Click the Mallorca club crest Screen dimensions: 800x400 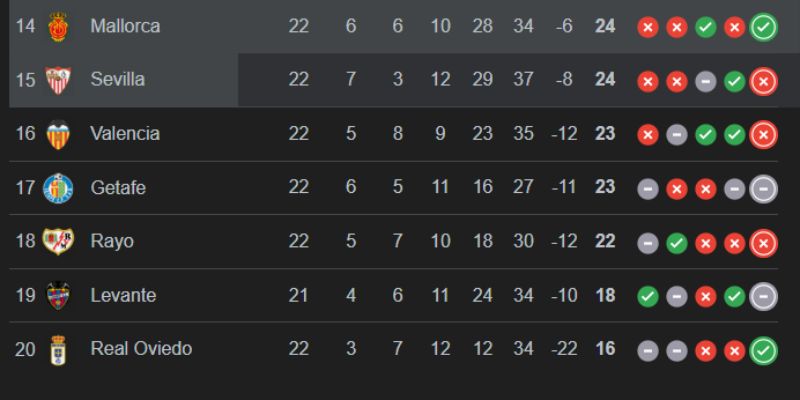pyautogui.click(x=57, y=26)
